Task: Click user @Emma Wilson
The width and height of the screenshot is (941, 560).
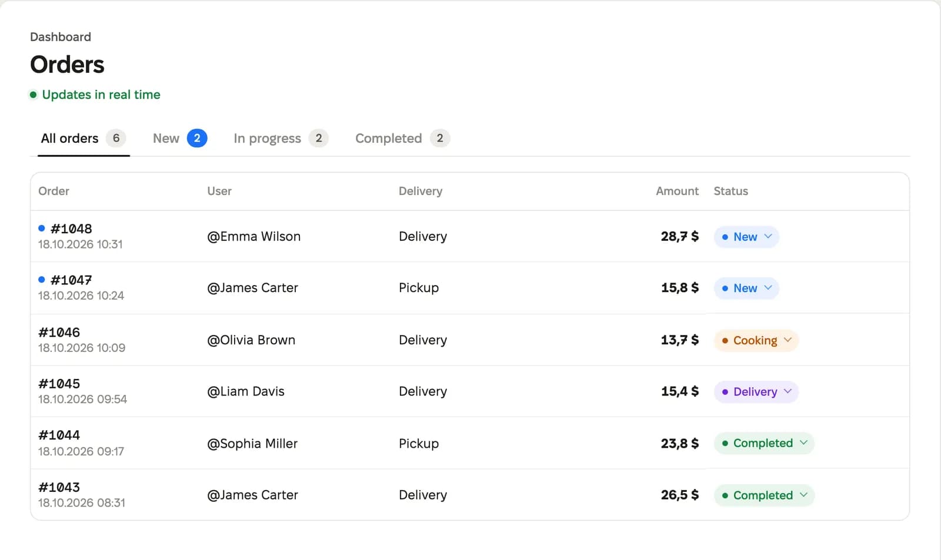Action: (x=254, y=237)
